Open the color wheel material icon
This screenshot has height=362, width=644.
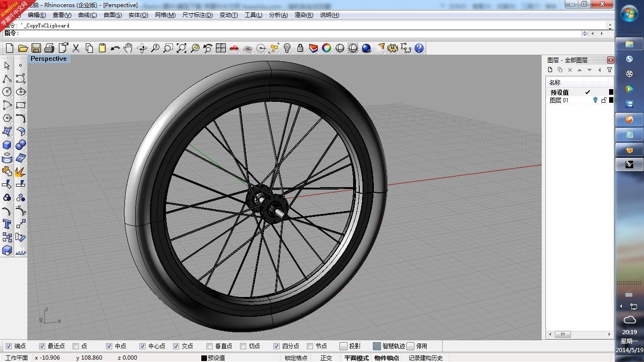tap(326, 48)
